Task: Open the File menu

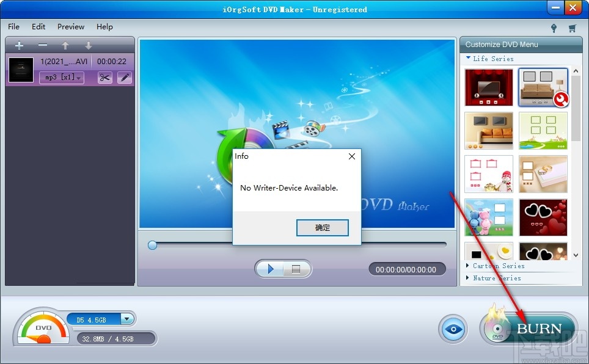Action: click(13, 27)
